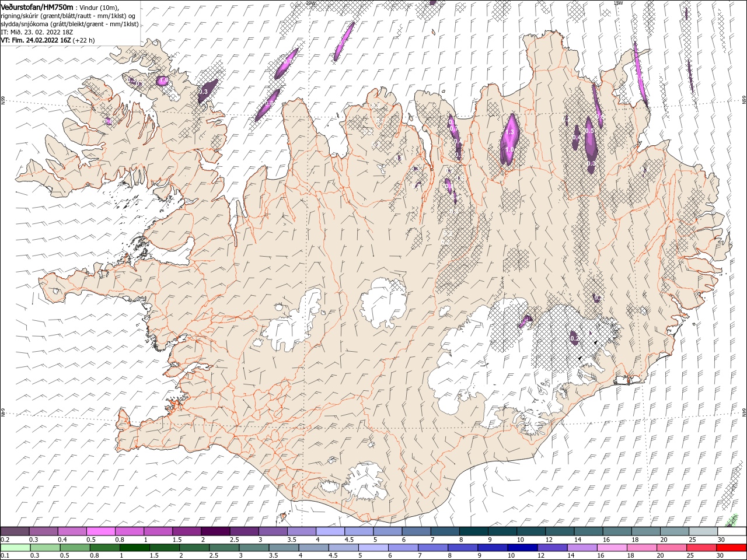The width and height of the screenshot is (747, 560).
Task: Pick the lavender snow swatch starting at 4
Action: (330, 531)
